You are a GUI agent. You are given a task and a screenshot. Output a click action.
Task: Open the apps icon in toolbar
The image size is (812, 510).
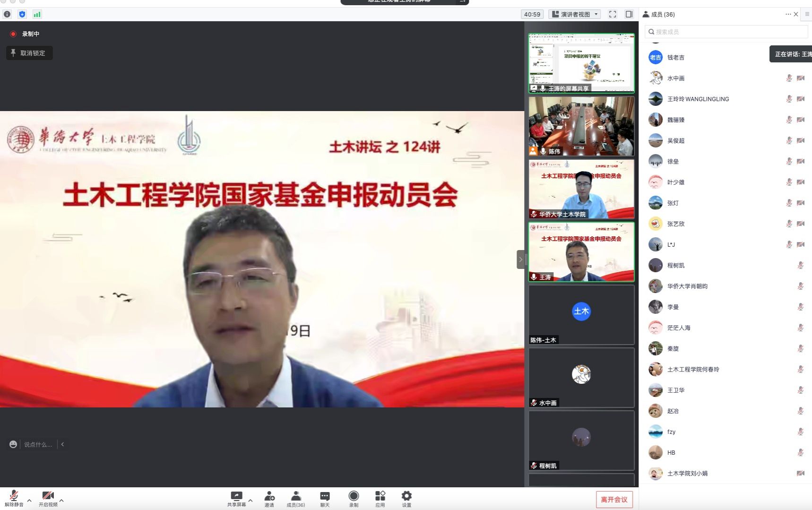[380, 498]
